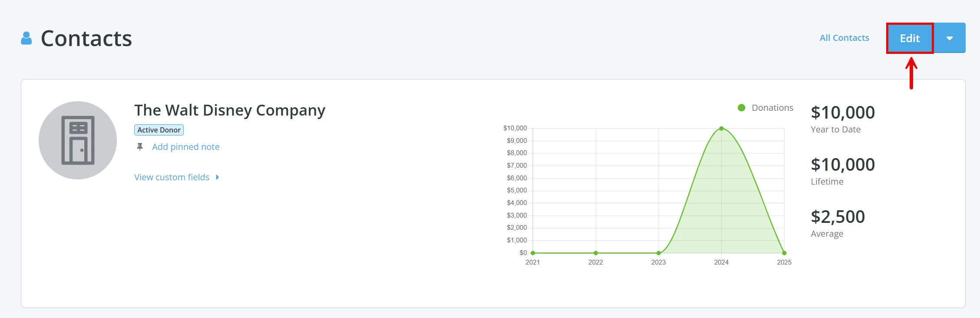Click the $0 y-axis label

523,253
